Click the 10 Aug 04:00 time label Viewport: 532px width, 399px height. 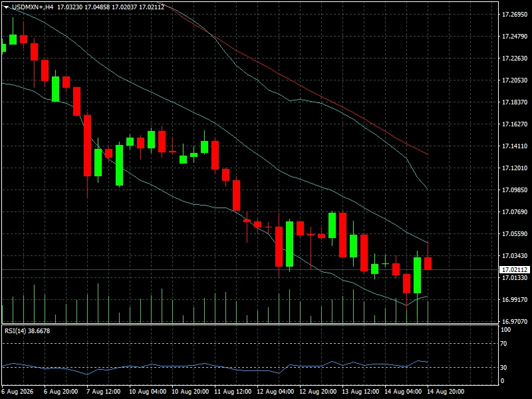pyautogui.click(x=148, y=392)
